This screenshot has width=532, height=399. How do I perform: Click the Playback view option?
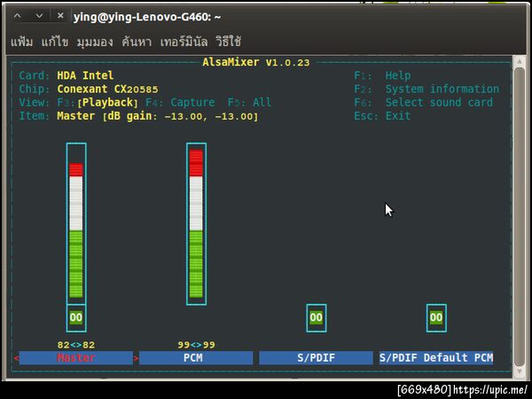[108, 103]
